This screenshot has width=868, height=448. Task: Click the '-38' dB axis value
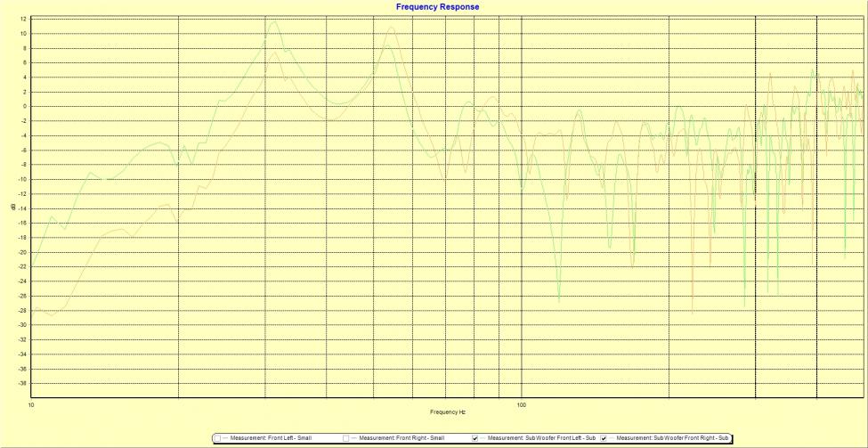(22, 383)
